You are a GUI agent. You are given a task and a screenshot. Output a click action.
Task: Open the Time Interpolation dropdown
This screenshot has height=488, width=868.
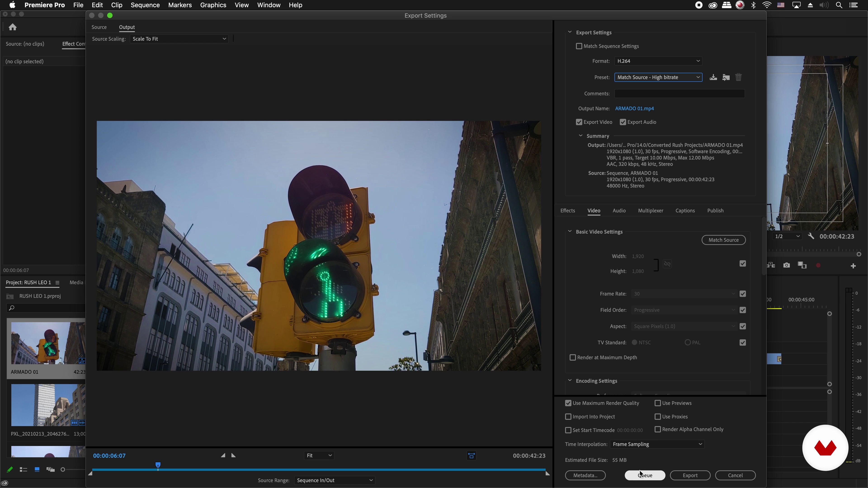coord(657,444)
